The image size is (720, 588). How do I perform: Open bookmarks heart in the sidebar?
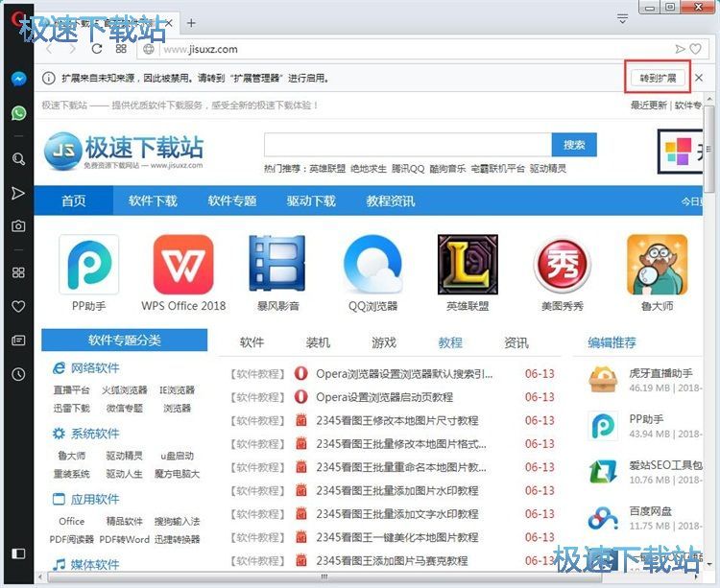coord(18,306)
